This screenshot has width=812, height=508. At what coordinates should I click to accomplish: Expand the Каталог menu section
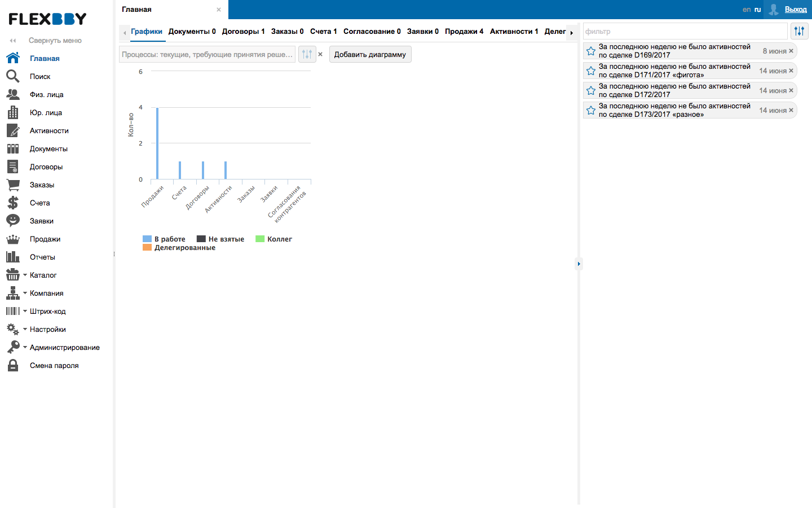click(25, 275)
